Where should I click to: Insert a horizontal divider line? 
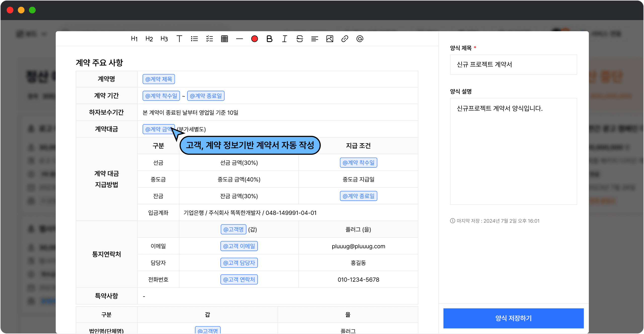239,39
